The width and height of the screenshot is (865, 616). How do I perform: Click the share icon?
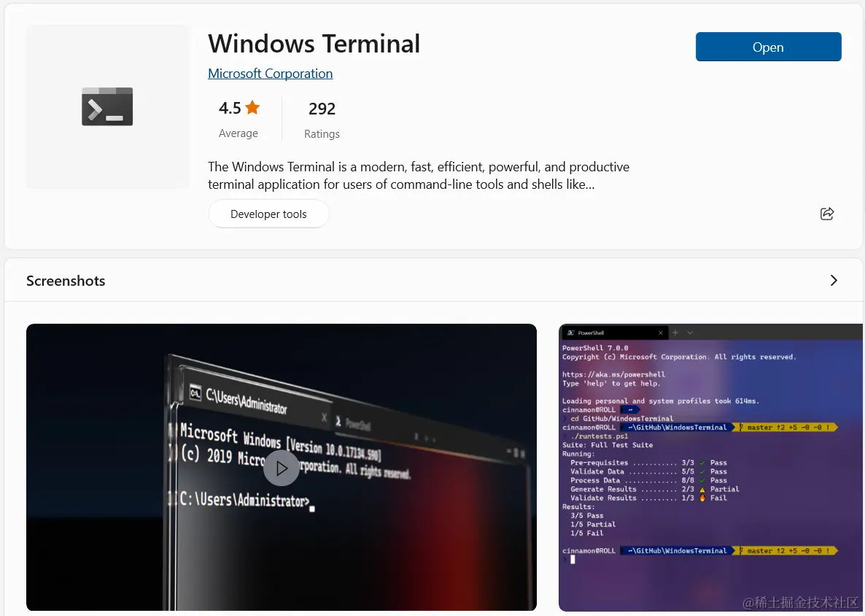click(827, 214)
